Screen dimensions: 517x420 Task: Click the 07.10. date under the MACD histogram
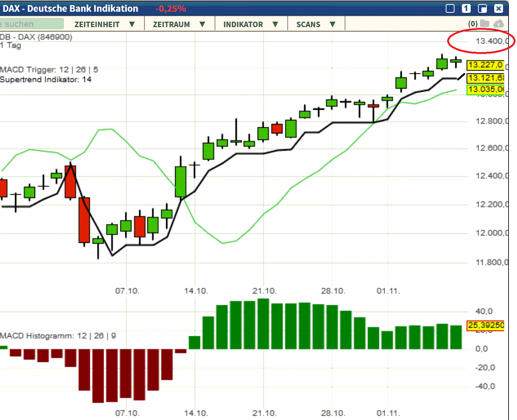127,413
